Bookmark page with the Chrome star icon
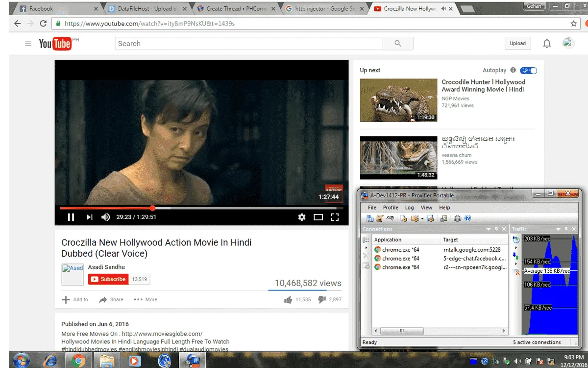The width and height of the screenshot is (588, 368). [x=574, y=24]
